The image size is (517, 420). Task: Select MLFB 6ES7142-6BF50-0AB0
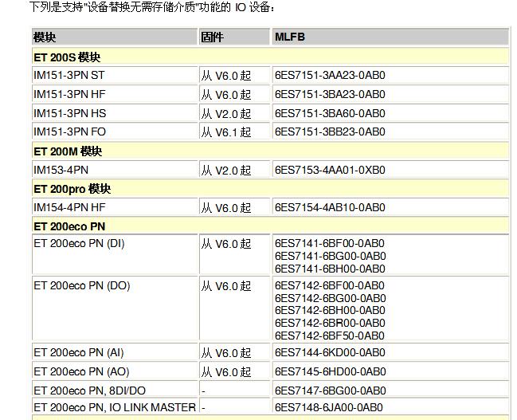(x=329, y=336)
